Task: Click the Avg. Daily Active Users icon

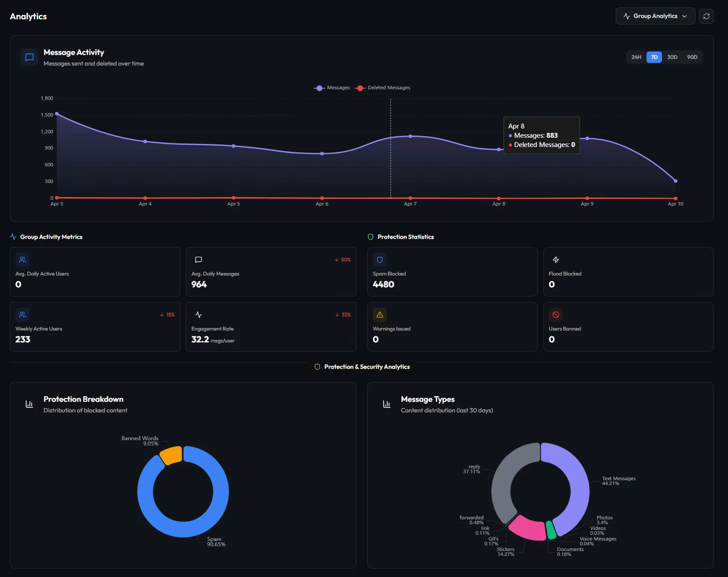Action: click(22, 260)
